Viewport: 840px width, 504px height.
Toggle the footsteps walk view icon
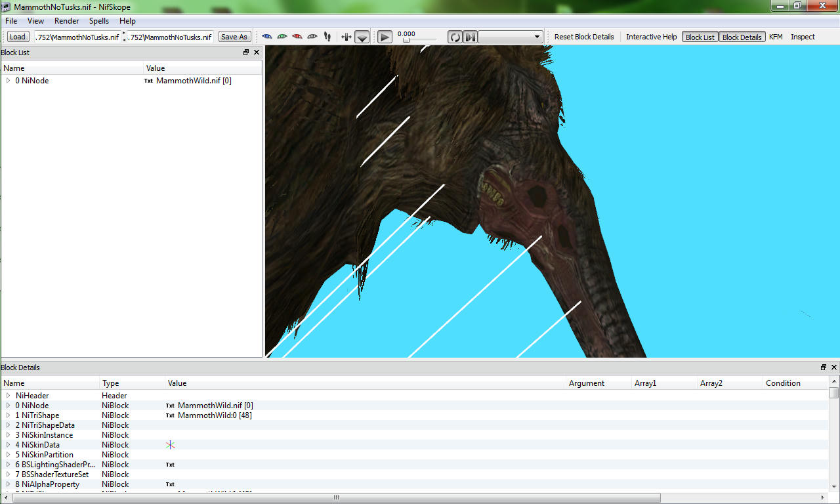coord(327,37)
